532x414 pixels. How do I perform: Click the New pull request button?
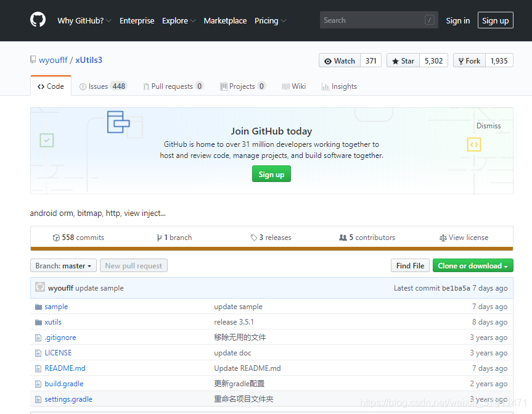134,265
